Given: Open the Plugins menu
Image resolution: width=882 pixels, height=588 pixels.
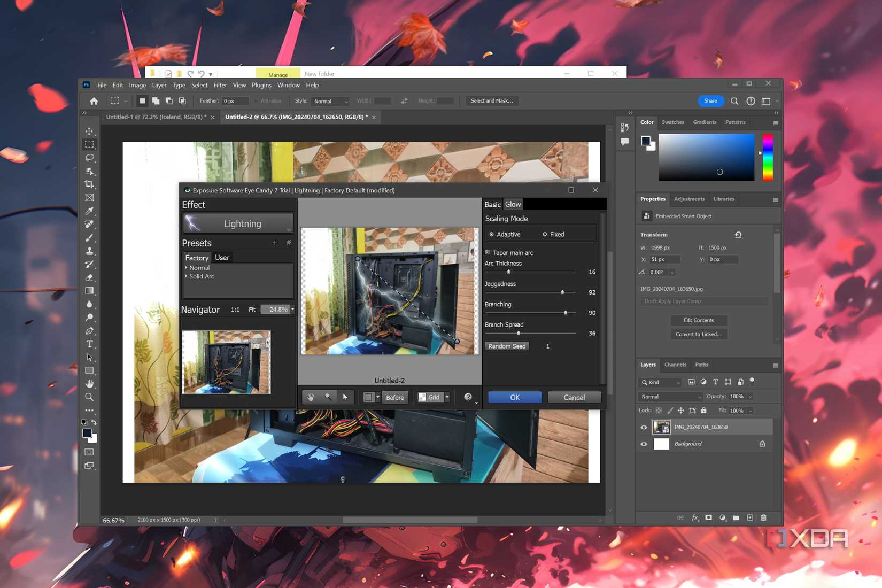Looking at the screenshot, I should click(x=261, y=85).
